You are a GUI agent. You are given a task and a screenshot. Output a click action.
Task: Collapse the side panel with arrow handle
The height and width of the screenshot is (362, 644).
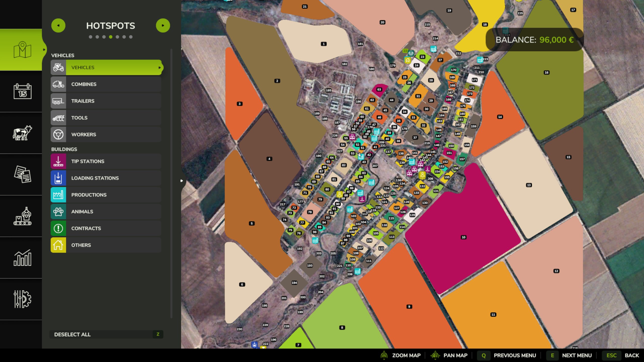tap(182, 180)
